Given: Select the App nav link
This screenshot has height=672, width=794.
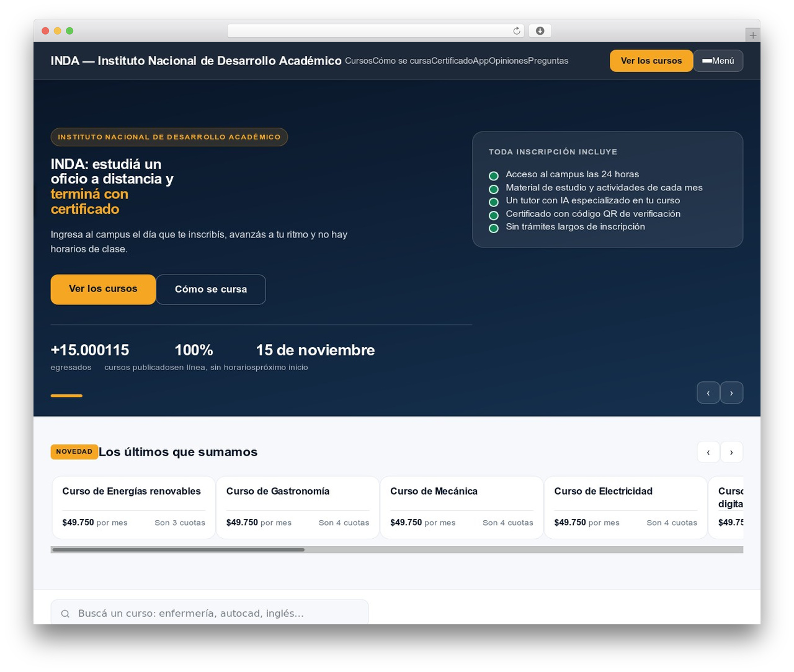Looking at the screenshot, I should [481, 61].
